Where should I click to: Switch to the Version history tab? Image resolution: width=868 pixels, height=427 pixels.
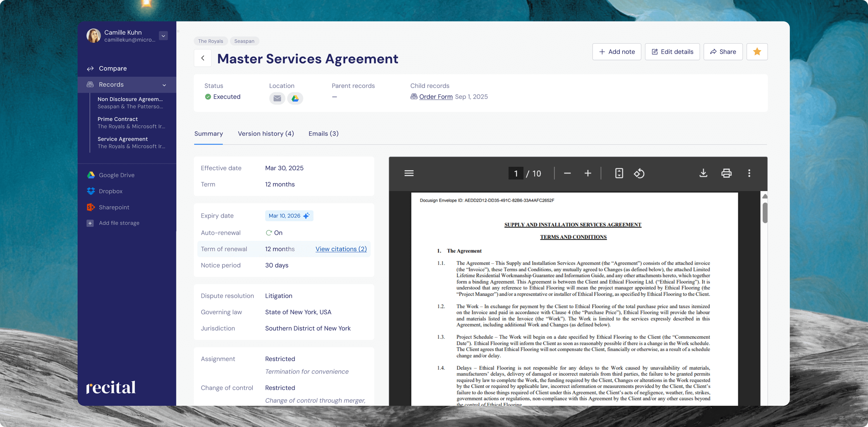266,133
